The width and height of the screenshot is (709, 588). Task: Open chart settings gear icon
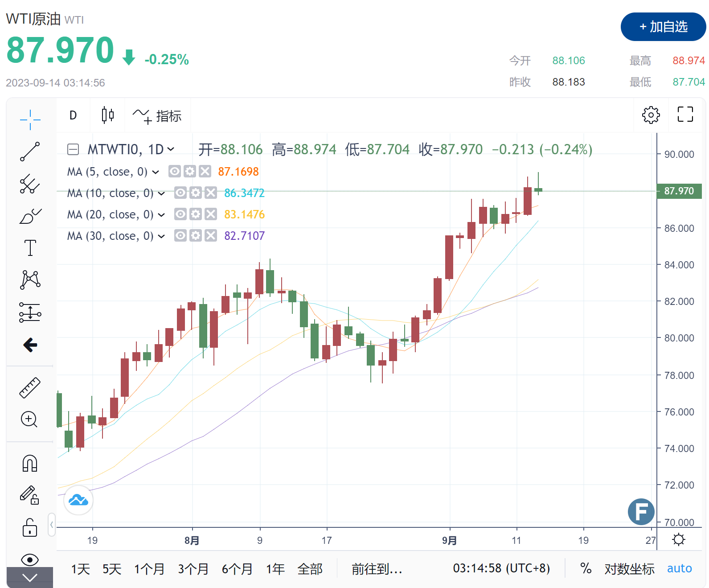(651, 115)
